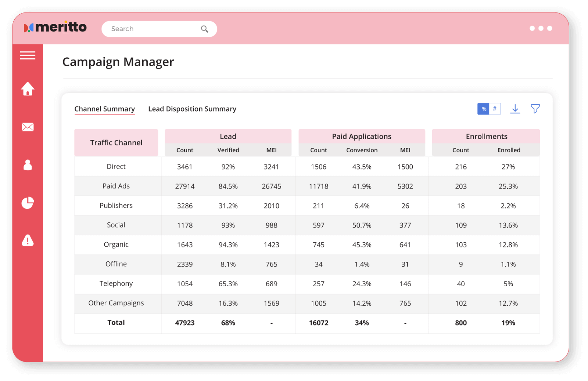Click inside the search field
This screenshot has width=588, height=381.
[151, 29]
